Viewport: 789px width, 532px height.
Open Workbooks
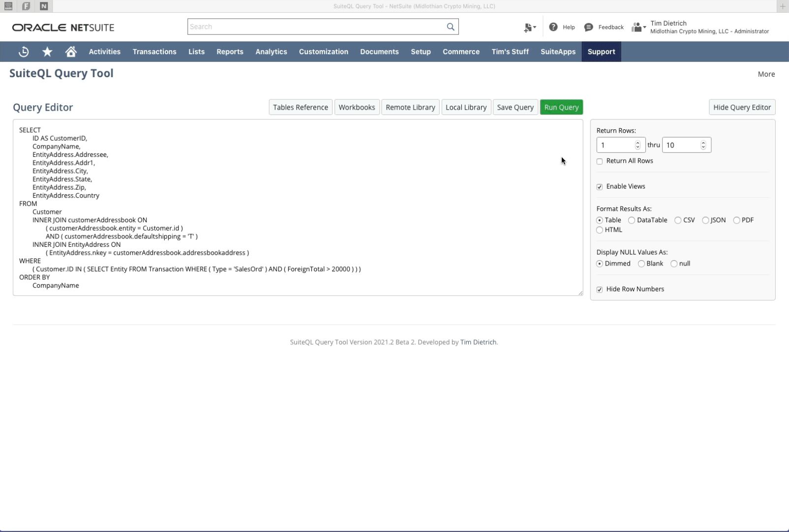coord(357,107)
